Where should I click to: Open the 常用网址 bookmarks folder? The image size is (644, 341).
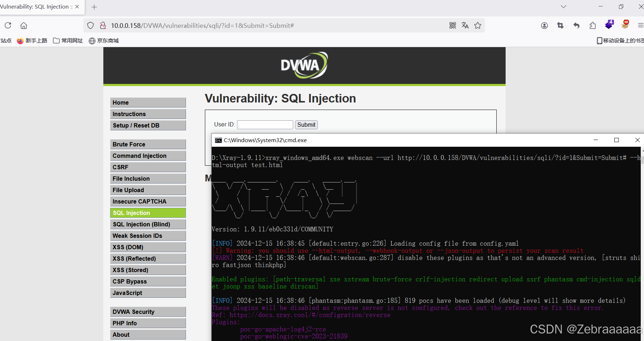(x=68, y=41)
